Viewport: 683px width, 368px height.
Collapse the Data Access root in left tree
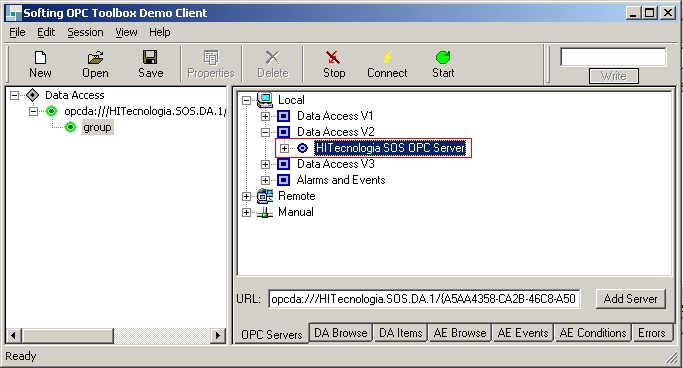pos(15,95)
